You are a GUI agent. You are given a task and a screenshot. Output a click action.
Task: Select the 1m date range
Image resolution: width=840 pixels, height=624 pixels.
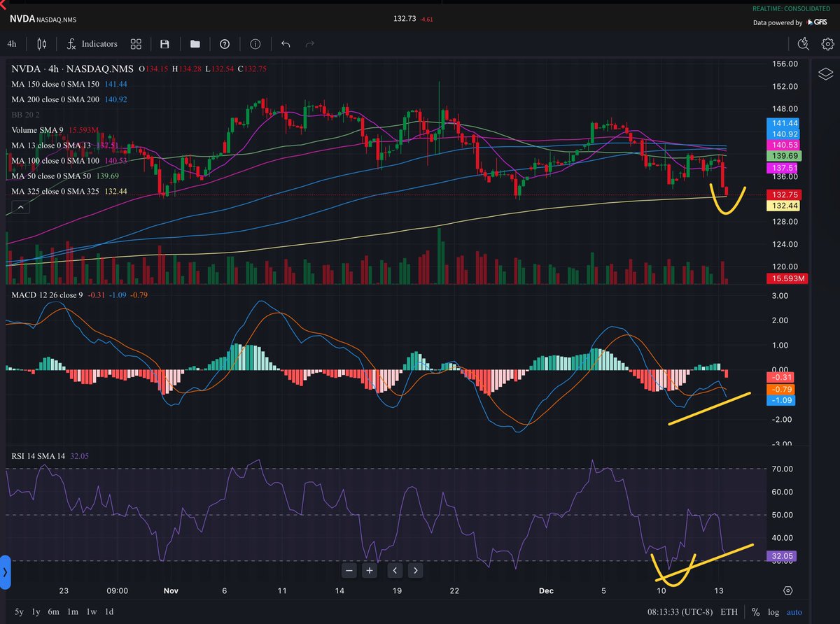73,611
